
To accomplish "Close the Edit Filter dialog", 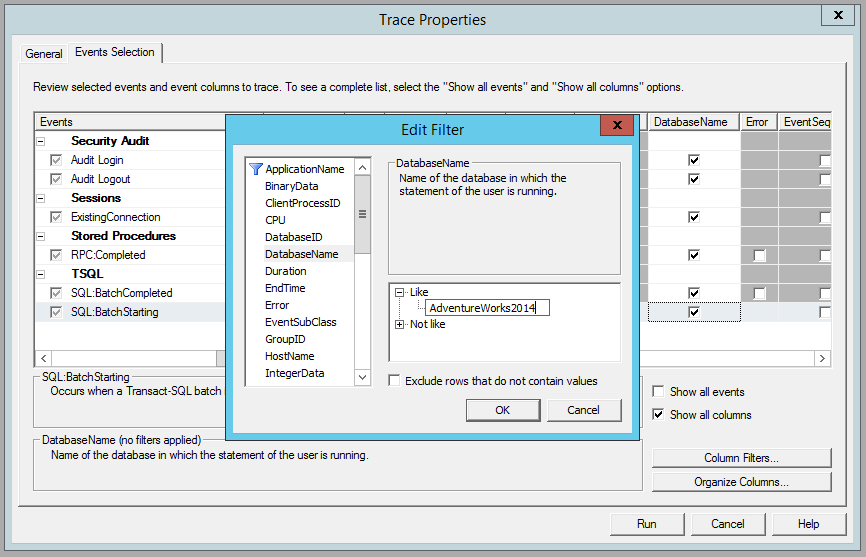I will tap(616, 127).
